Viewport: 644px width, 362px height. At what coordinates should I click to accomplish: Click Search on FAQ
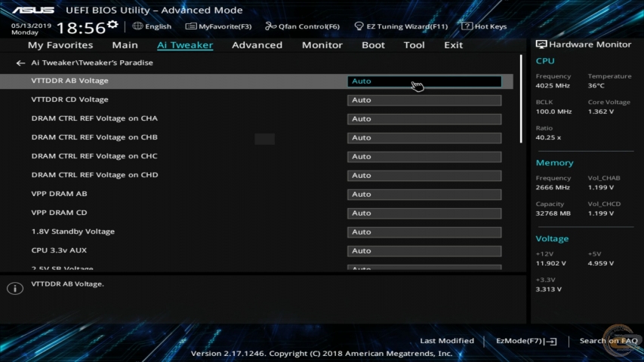point(609,341)
